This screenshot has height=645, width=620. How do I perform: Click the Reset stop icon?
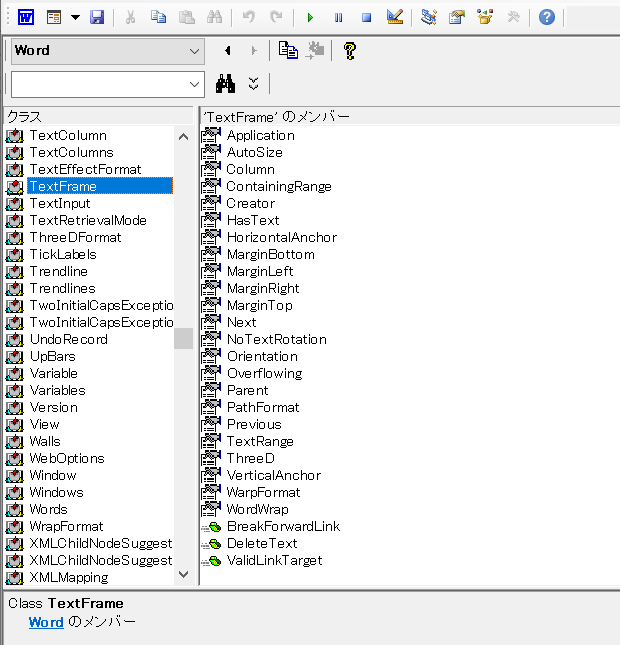(x=366, y=17)
